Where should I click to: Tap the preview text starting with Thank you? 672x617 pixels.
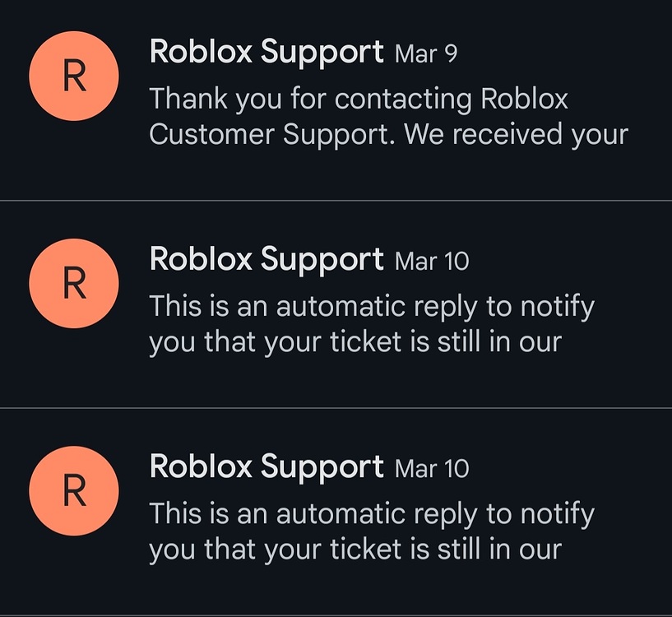point(358,115)
